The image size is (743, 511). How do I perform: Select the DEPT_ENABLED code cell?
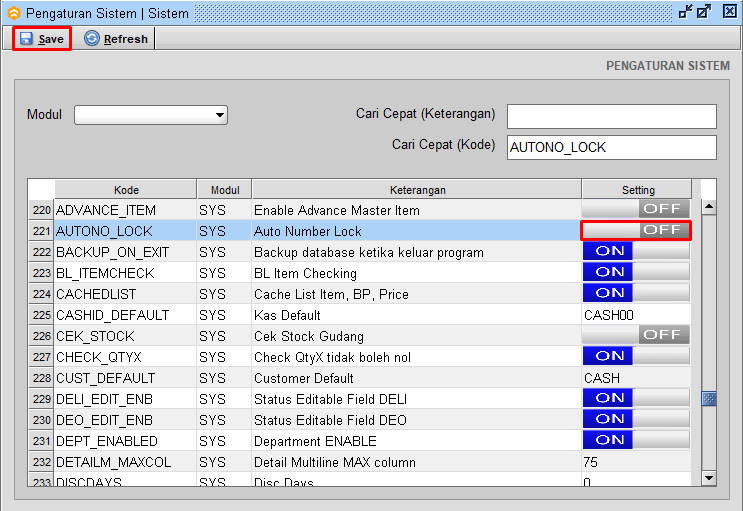[125, 441]
